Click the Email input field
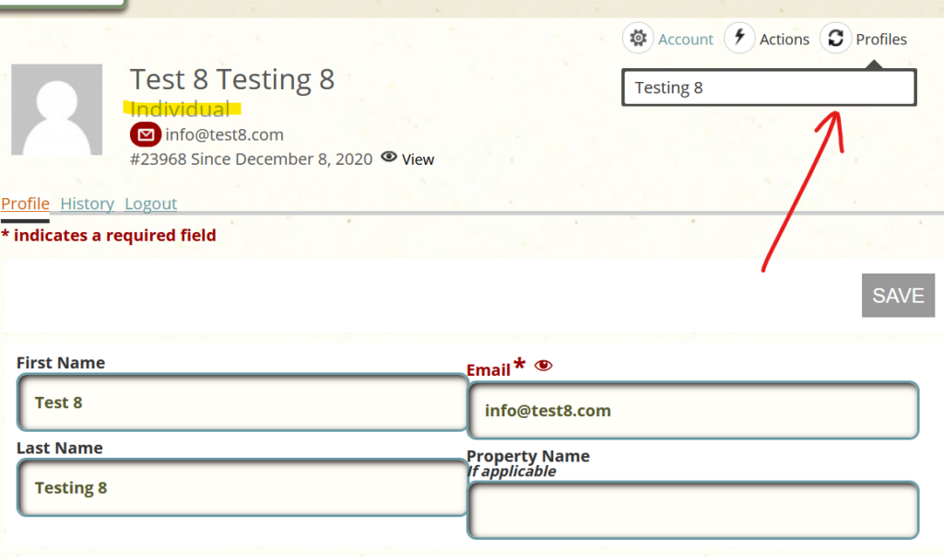 693,410
